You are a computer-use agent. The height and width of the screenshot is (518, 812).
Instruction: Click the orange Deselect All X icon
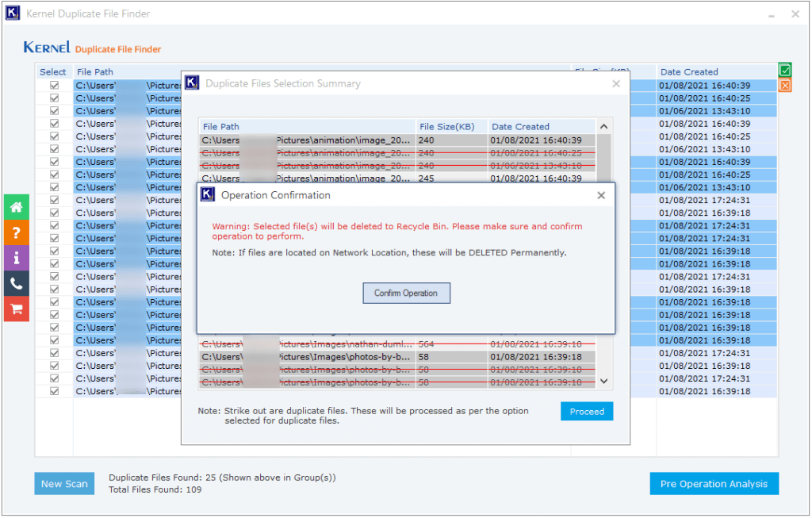784,86
